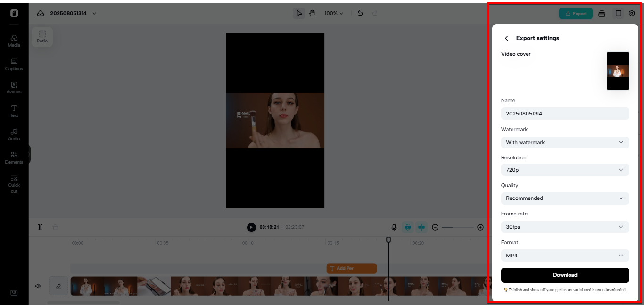This screenshot has height=305, width=644.
Task: Select the Text tool in the sidebar
Action: [14, 111]
